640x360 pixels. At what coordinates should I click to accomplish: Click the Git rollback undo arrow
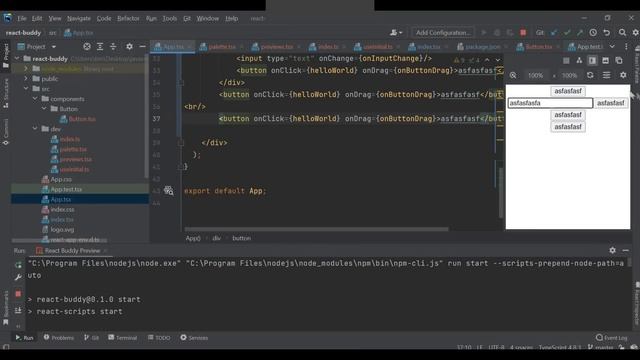[x=607, y=32]
